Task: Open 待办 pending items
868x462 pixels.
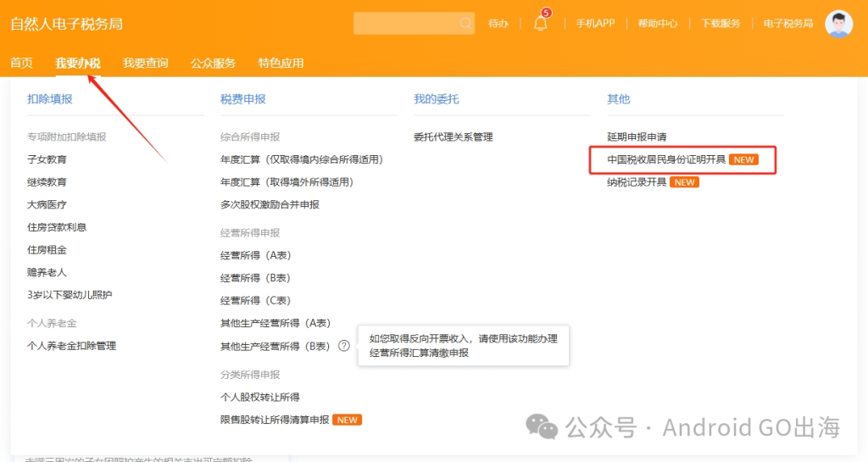Action: pos(498,23)
